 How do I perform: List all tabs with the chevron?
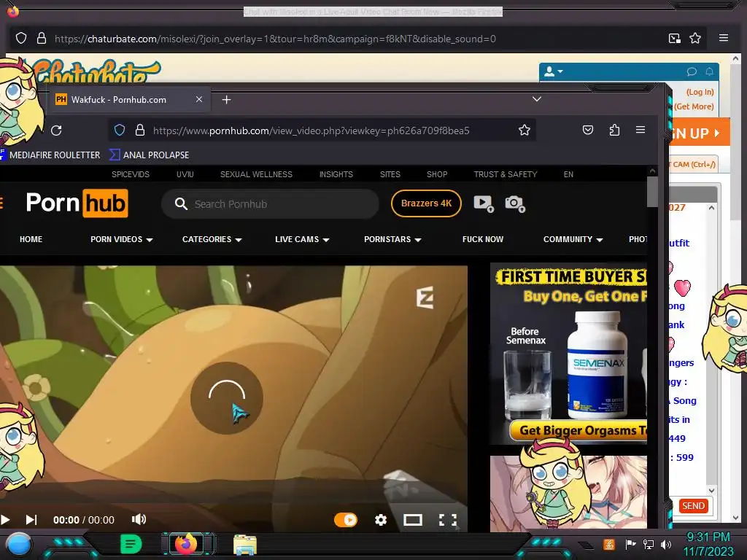(x=537, y=99)
